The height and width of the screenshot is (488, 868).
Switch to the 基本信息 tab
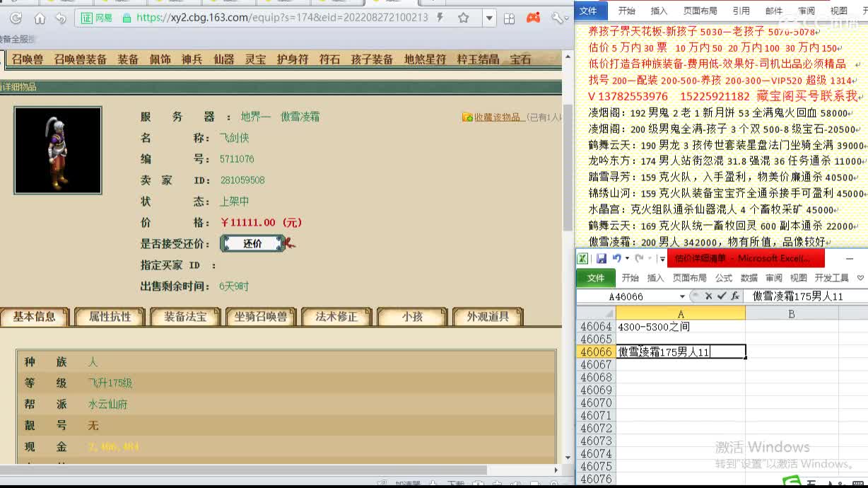34,316
